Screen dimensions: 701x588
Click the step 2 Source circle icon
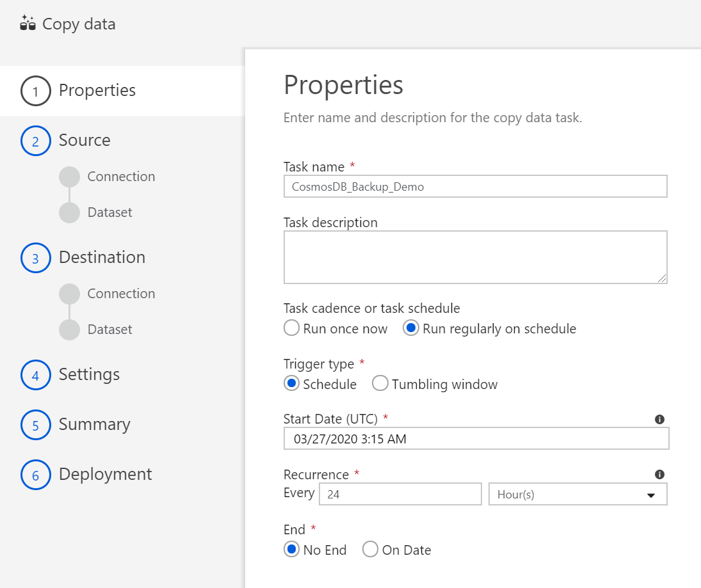click(35, 141)
